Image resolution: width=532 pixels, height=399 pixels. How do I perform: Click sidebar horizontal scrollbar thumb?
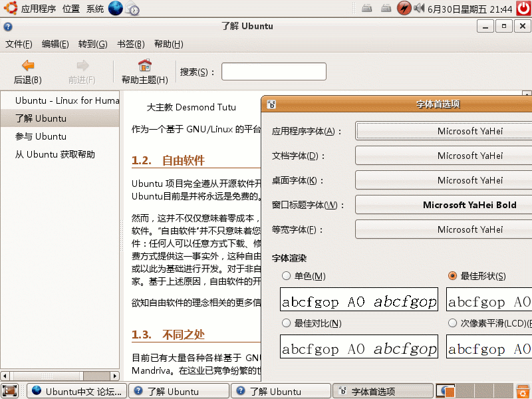47,376
